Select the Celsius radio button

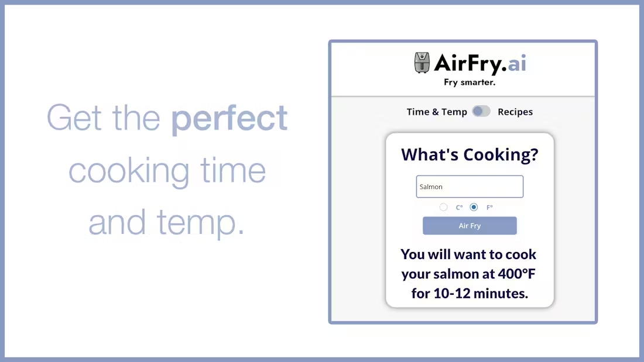443,207
